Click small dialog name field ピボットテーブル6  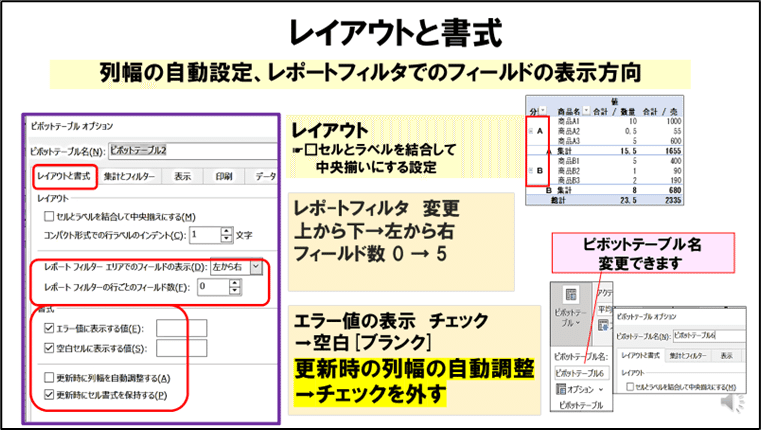pos(709,335)
